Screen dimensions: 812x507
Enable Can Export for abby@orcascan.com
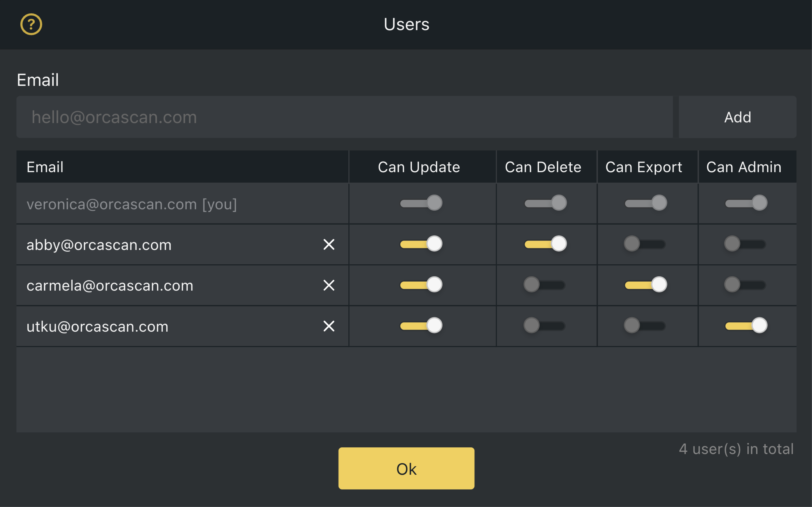click(x=645, y=244)
